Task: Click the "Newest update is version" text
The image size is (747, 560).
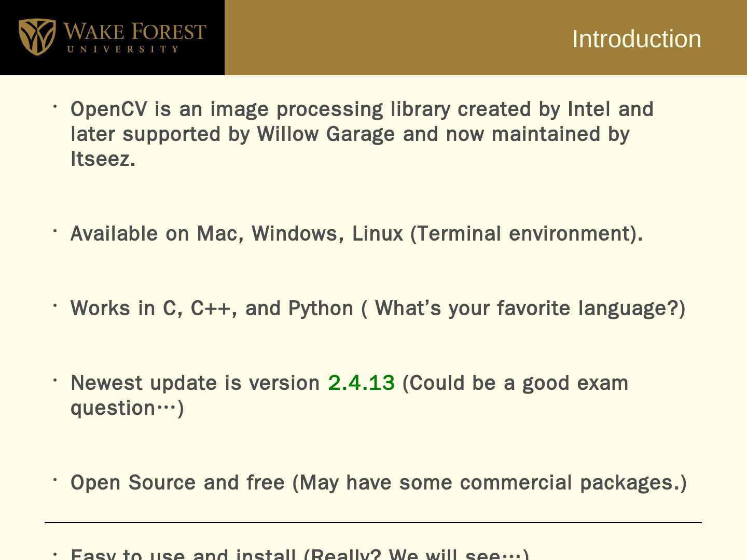Action: tap(195, 383)
